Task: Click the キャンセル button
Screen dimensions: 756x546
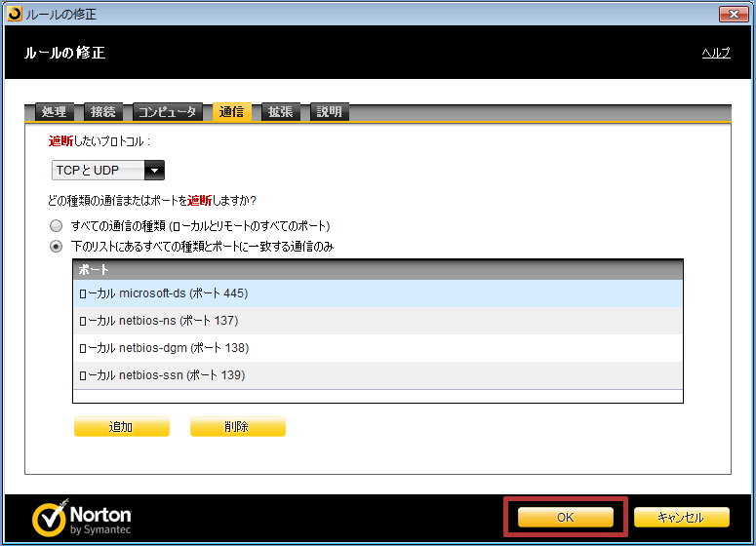Action: point(681,517)
